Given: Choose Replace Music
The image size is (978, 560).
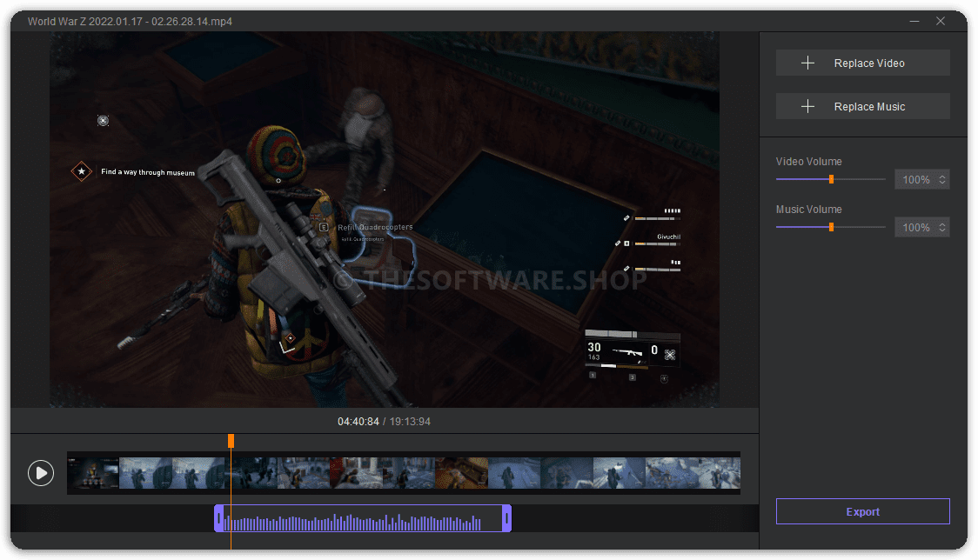Looking at the screenshot, I should [x=862, y=107].
